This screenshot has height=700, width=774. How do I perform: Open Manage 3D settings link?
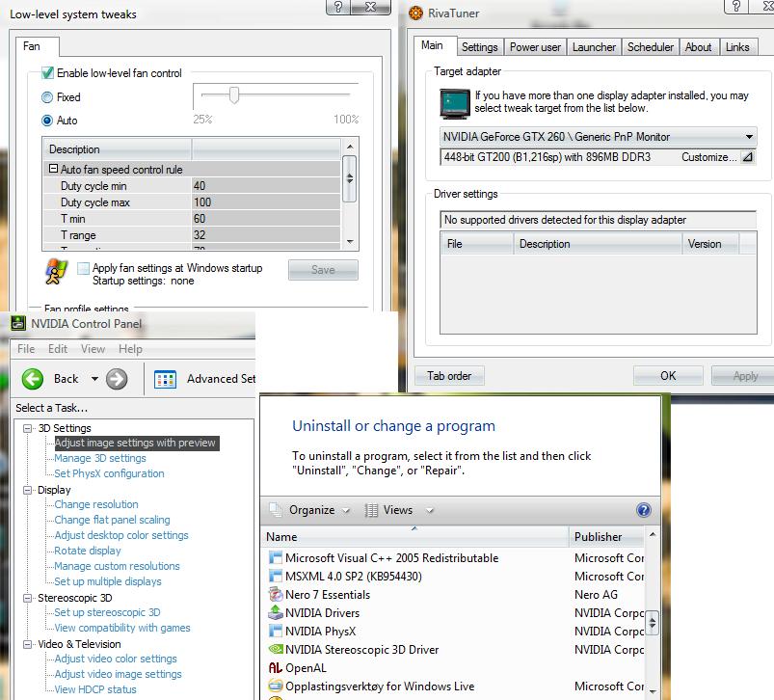pyautogui.click(x=100, y=458)
